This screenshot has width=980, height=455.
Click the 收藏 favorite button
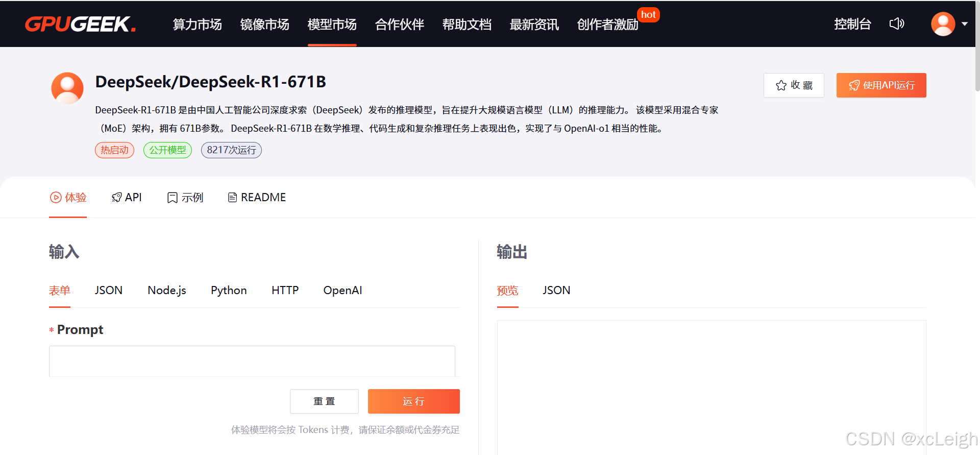point(794,85)
